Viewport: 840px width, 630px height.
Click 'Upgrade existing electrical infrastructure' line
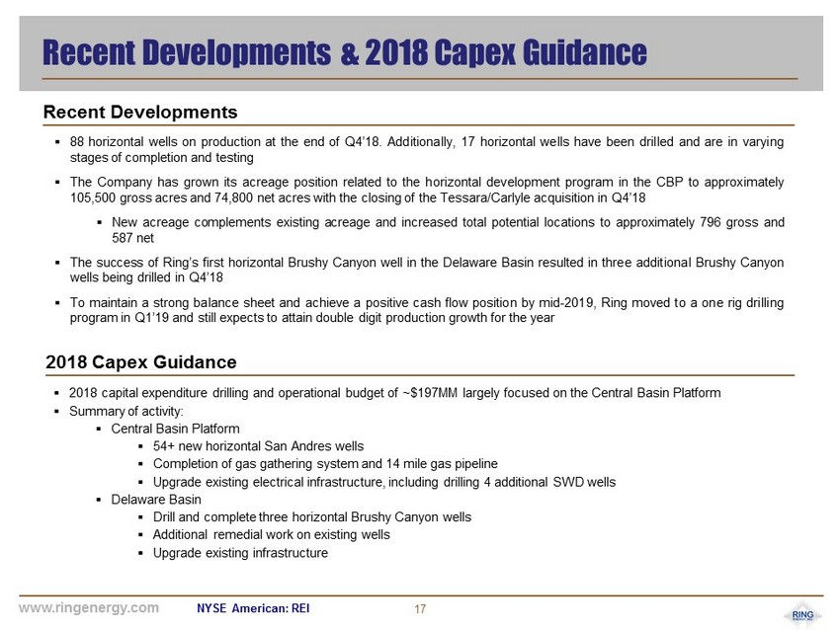[x=384, y=482]
